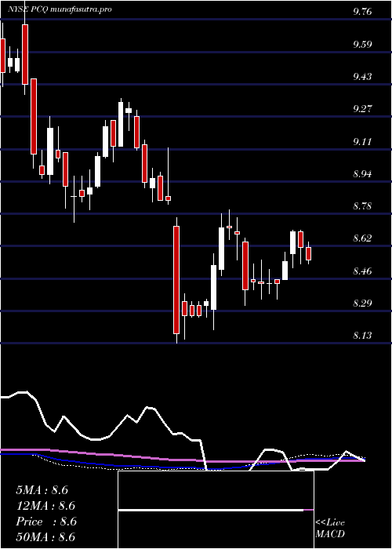Click the white MACD histogram box
392x549 pixels.
pyautogui.click(x=216, y=510)
